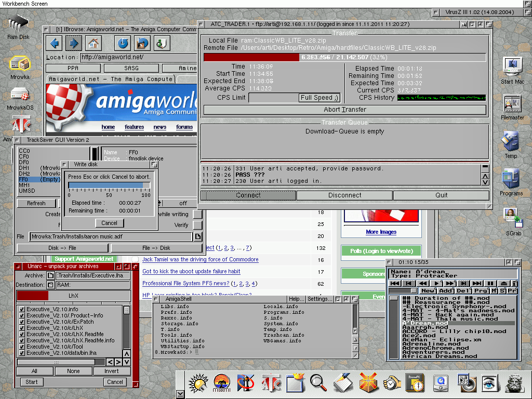Screen dimensions: 532x399
Task: Uncheck Executive_V2.10/c/LhX.ReadMe.info checkbox
Action: pyautogui.click(x=22, y=340)
